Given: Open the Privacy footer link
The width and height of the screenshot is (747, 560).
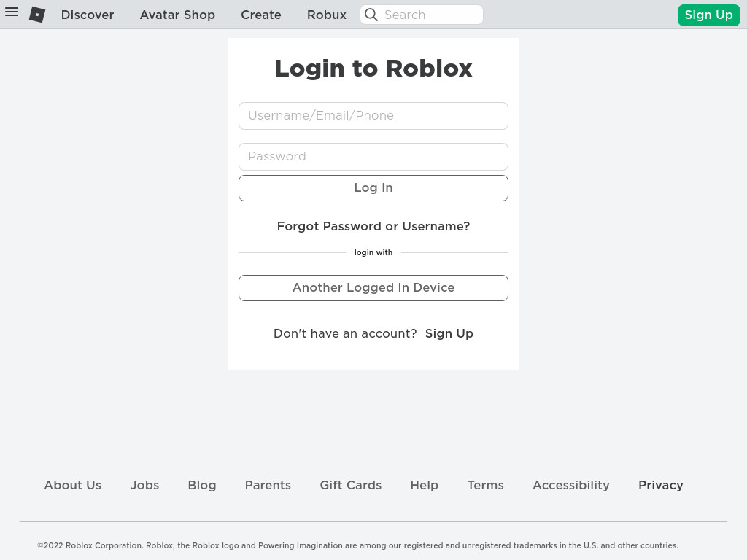Looking at the screenshot, I should [660, 485].
